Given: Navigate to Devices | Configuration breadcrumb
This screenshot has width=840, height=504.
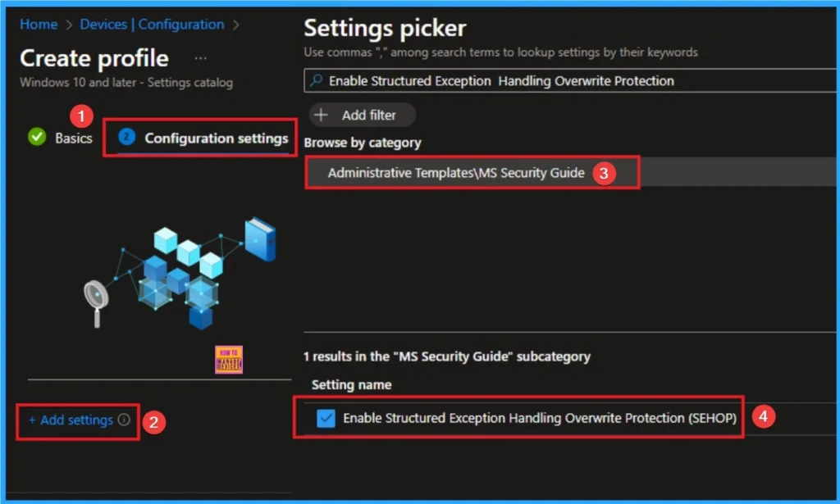Looking at the screenshot, I should (151, 25).
